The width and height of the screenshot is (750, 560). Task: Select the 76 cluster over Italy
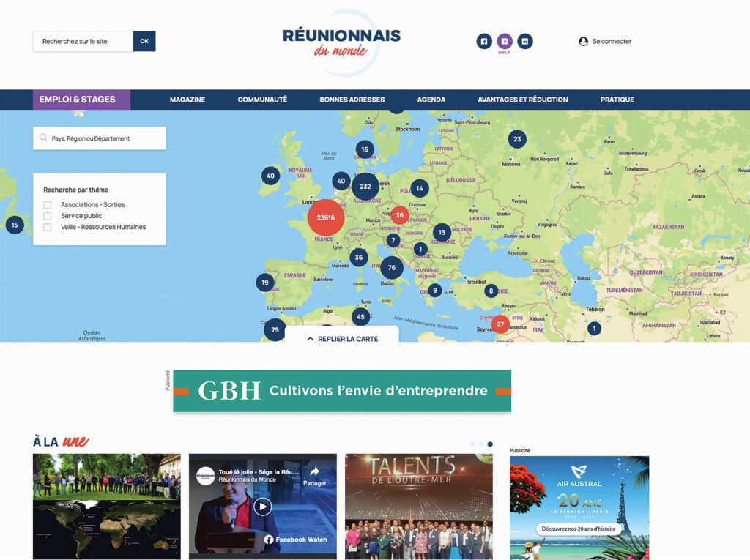click(x=392, y=268)
